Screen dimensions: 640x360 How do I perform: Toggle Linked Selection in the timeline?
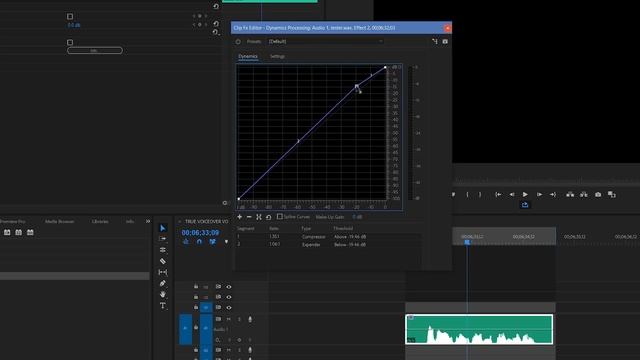212,242
